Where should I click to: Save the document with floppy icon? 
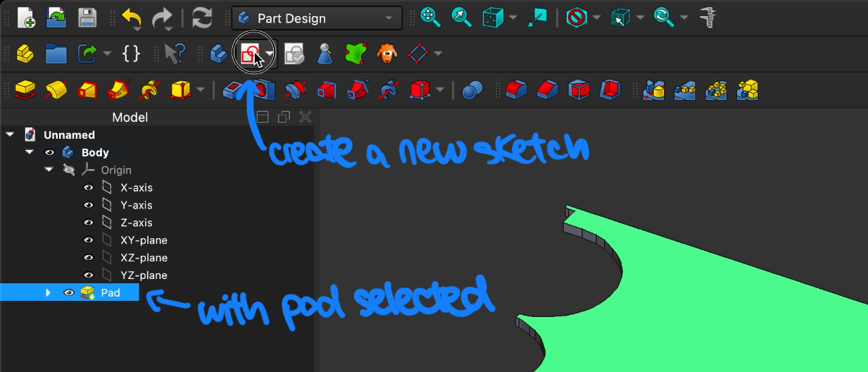(x=87, y=18)
